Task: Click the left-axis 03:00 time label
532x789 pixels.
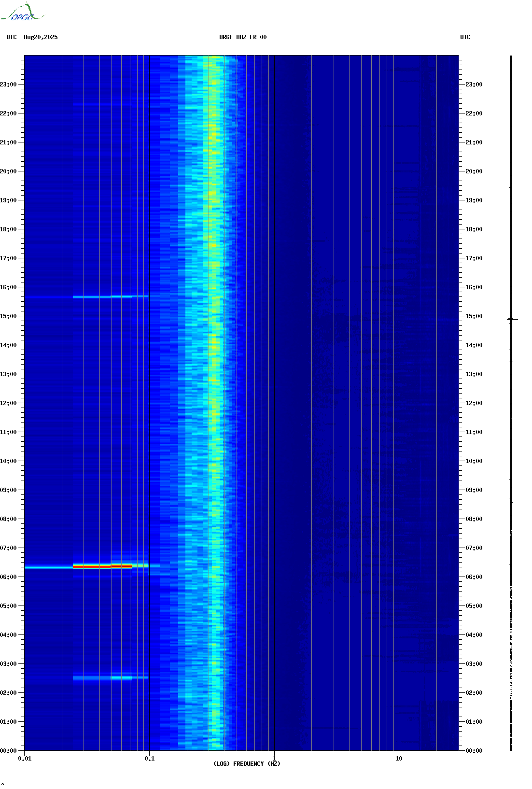Action: click(8, 664)
